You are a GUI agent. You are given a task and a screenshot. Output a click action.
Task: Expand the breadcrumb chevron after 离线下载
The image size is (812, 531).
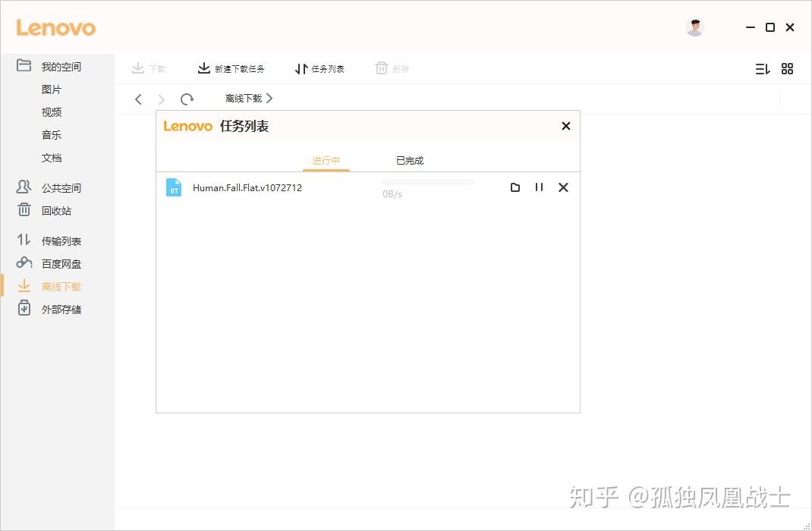[269, 99]
